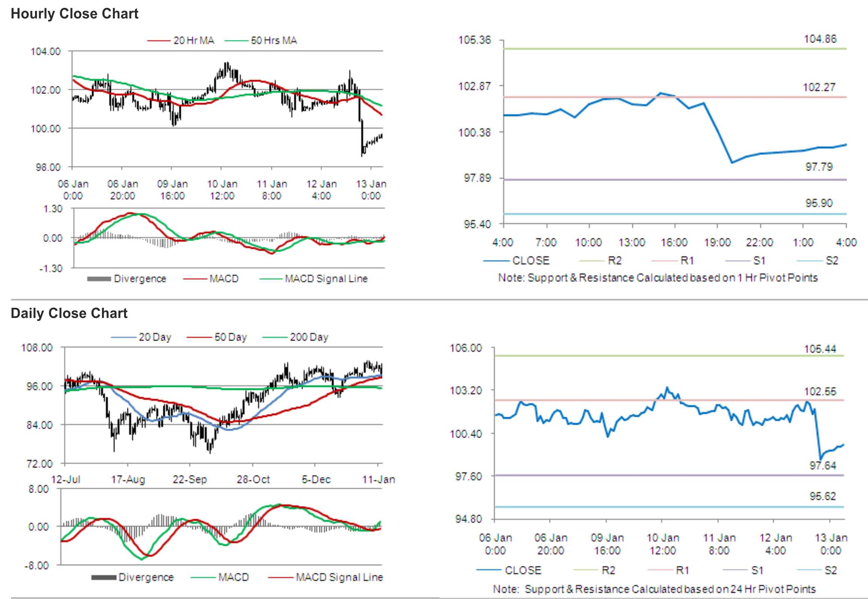
Task: Select the Daily Close Chart heading
Action: pos(69,313)
